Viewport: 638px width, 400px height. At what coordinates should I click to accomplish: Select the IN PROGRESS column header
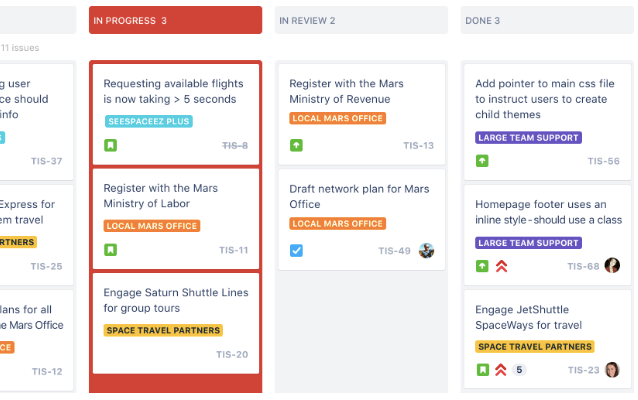click(x=175, y=20)
